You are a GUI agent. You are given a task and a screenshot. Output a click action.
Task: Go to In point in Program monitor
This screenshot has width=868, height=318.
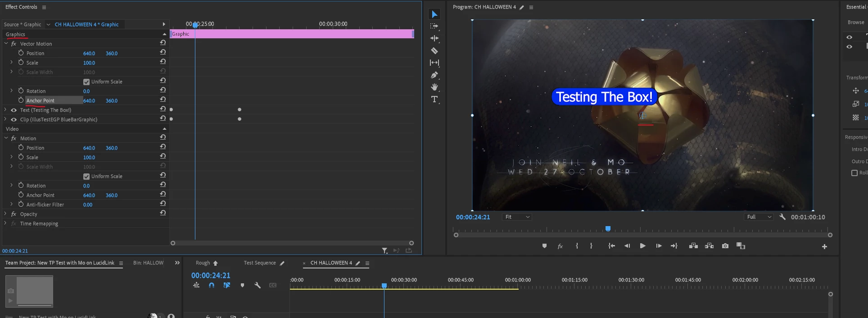point(611,246)
